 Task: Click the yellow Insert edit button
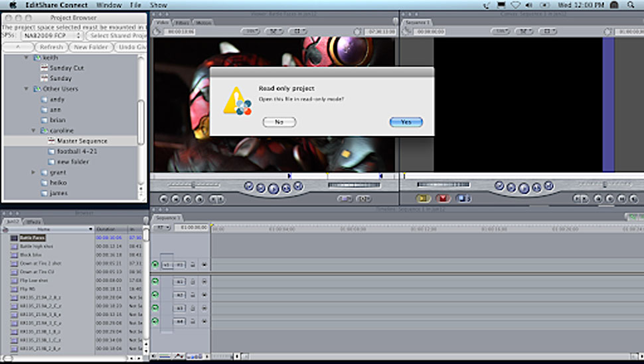point(423,199)
